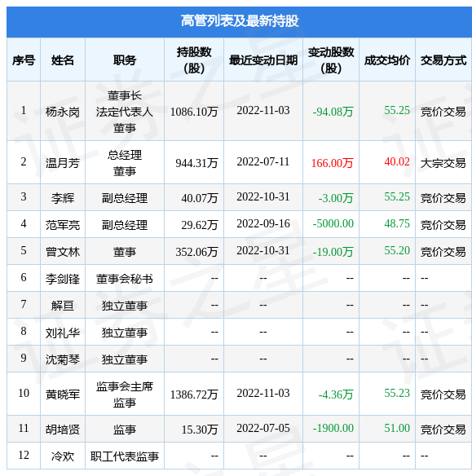Select the 最近变动日期 column header
Image resolution: width=472 pixels, height=476 pixels.
(263, 60)
